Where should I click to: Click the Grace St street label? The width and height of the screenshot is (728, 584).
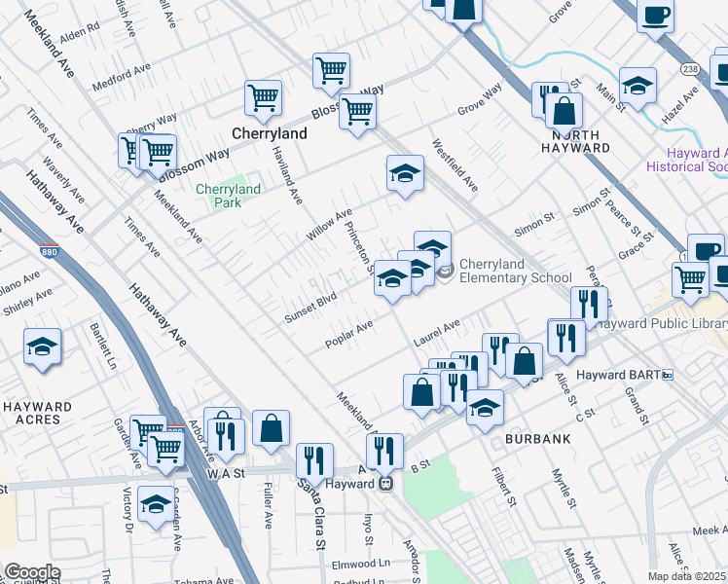tap(637, 246)
